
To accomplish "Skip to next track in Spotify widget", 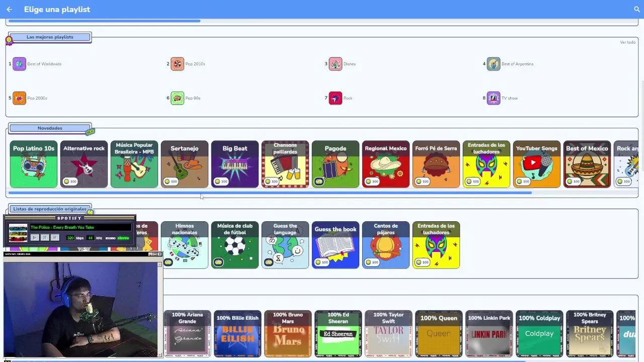I will click(55, 238).
